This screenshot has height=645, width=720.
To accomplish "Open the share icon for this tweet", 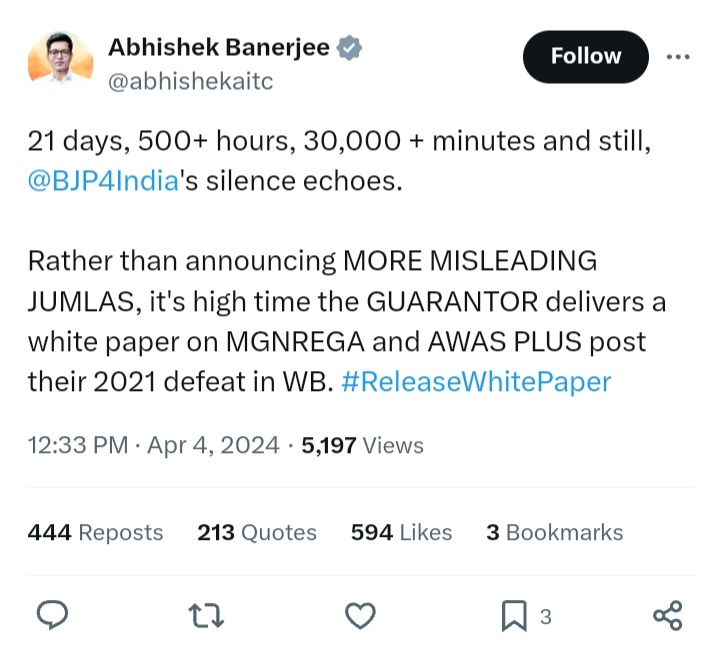I will [x=667, y=616].
